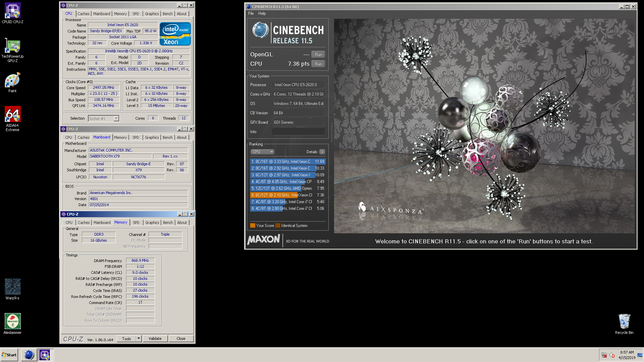Open TechPowerUp GPU-Z desktop icon
This screenshot has width=644, height=362.
coord(12,50)
